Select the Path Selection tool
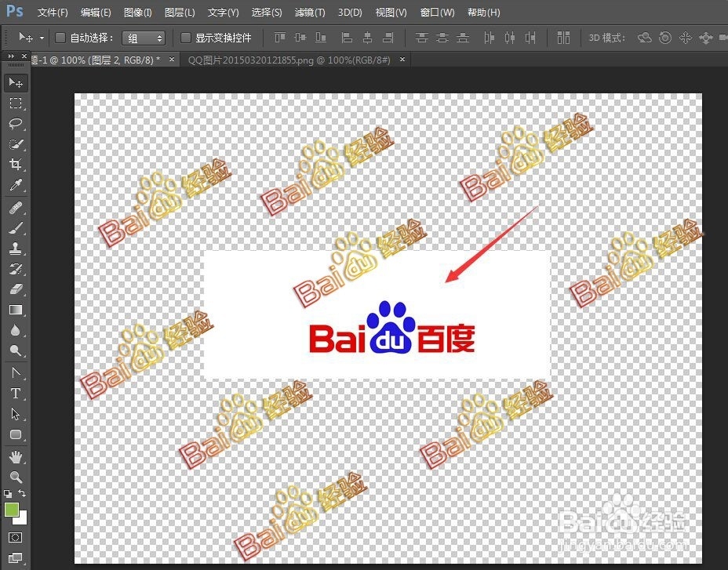This screenshot has height=570, width=728. pos(16,413)
